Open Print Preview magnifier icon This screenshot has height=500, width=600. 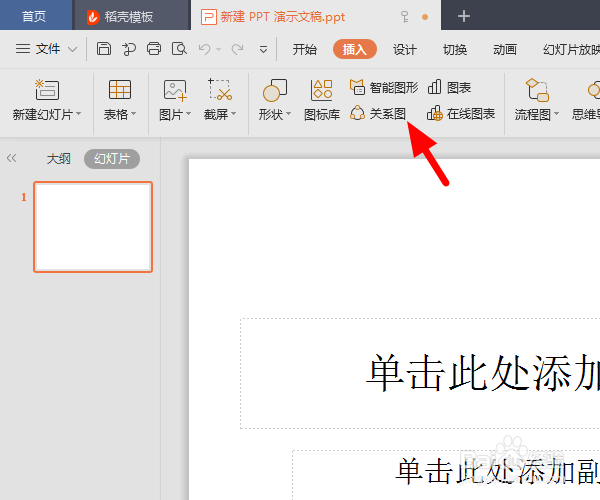[x=179, y=49]
